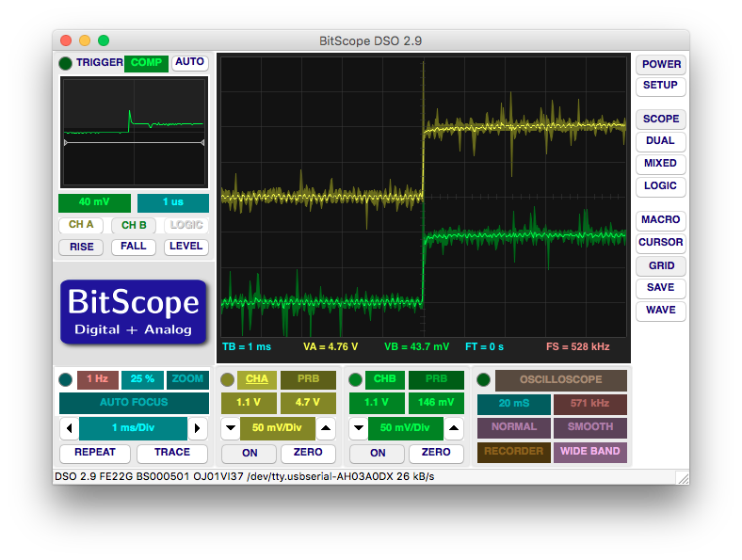Image resolution: width=742 pixels, height=560 pixels.
Task: Select WIDE BAND mode
Action: click(589, 452)
